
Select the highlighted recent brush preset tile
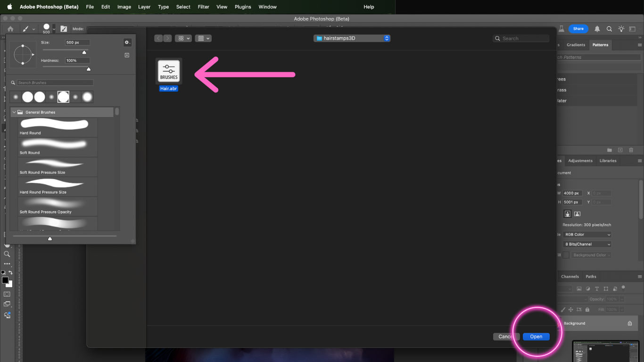[63, 97]
